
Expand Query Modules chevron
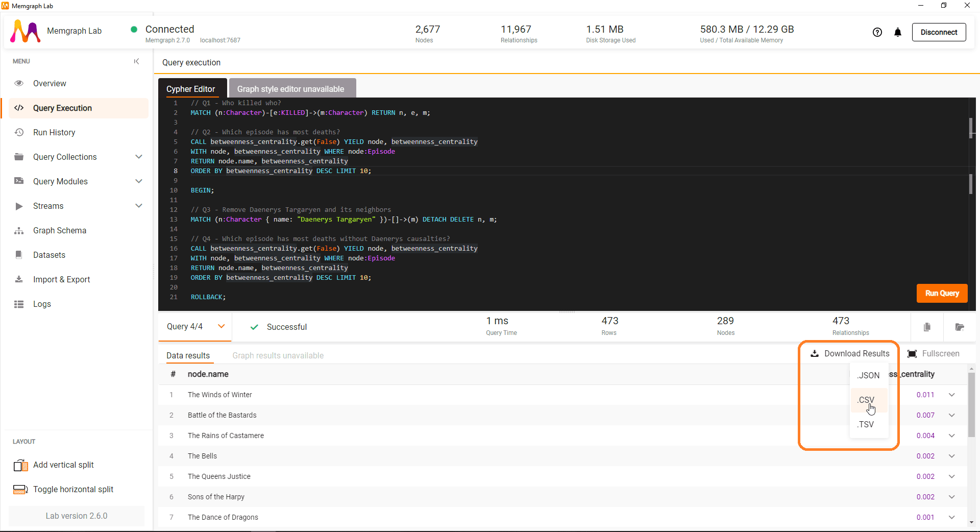click(139, 181)
